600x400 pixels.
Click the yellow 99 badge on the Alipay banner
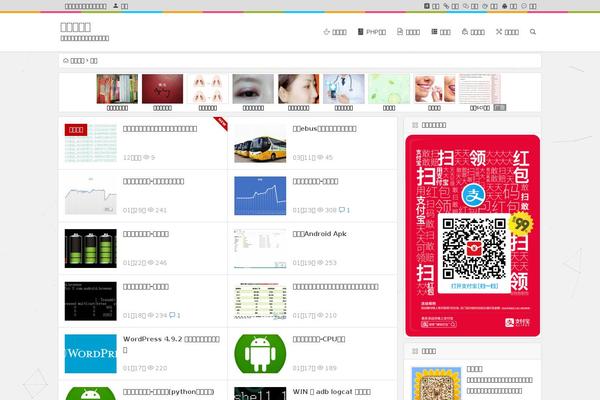[521, 223]
